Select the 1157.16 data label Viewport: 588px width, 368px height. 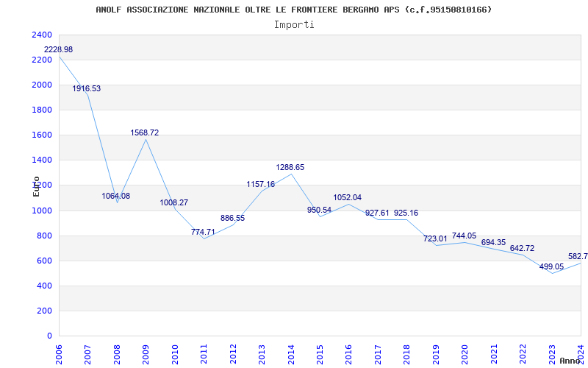261,184
